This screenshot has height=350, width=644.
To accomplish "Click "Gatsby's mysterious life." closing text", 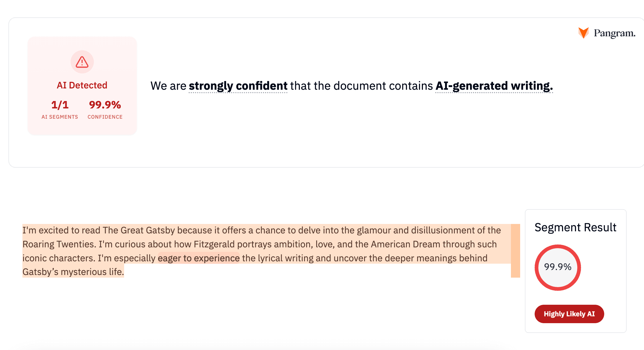I will tap(73, 272).
